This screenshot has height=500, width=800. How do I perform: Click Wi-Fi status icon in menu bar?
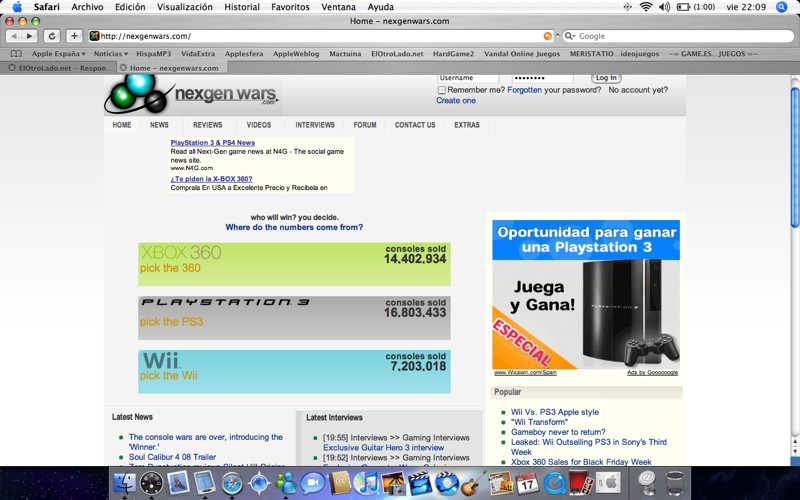tap(645, 7)
